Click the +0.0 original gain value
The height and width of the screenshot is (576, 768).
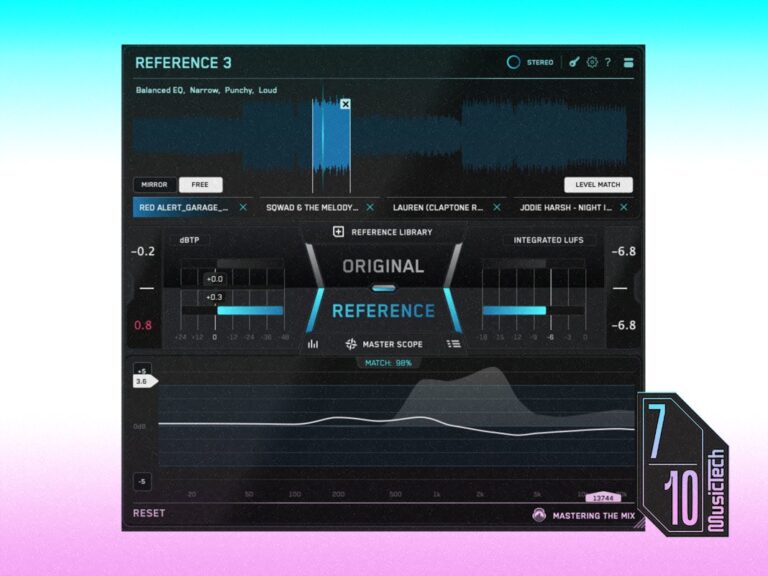point(215,279)
